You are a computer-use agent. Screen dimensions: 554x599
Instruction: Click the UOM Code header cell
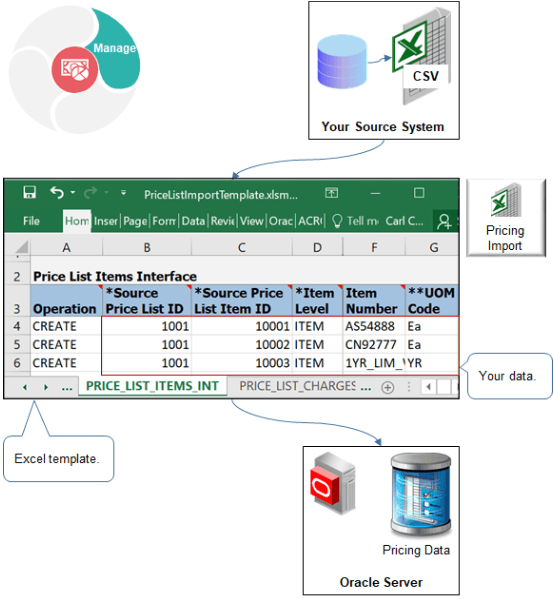[432, 300]
